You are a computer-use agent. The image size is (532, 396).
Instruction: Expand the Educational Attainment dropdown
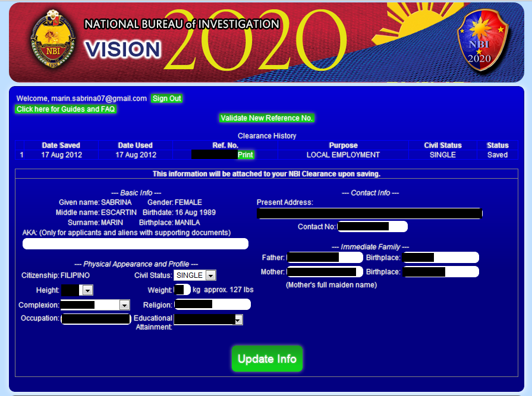[237, 319]
